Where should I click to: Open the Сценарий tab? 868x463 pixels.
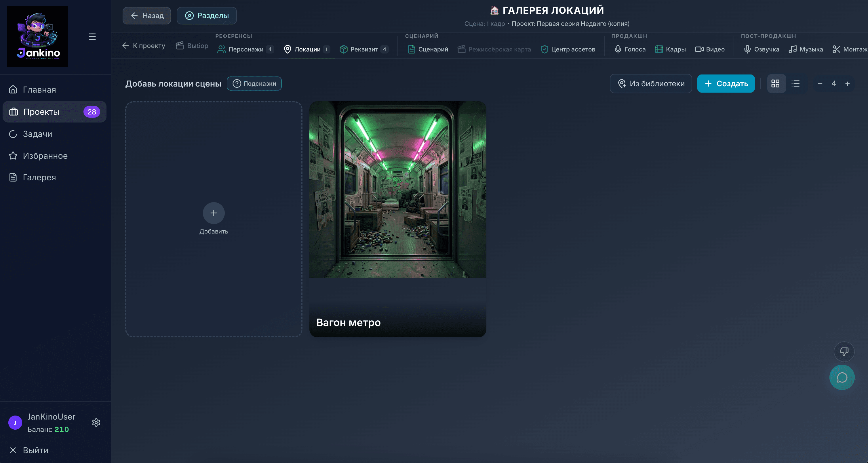(428, 49)
